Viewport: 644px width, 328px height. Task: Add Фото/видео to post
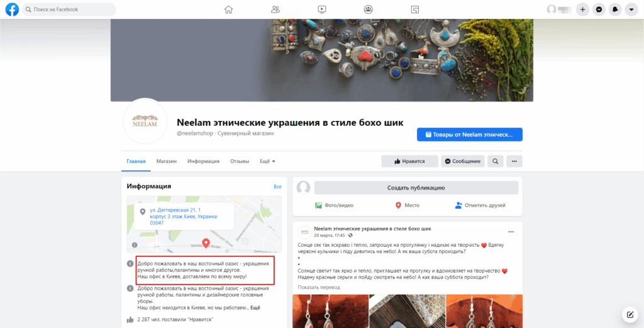pyautogui.click(x=334, y=205)
